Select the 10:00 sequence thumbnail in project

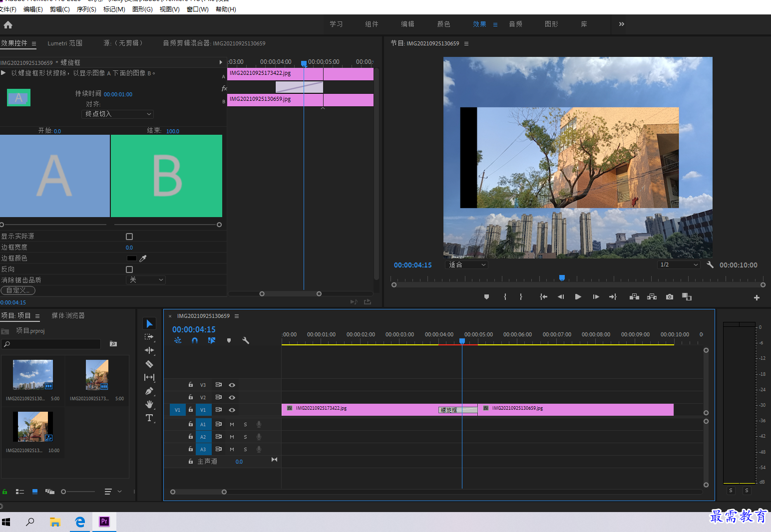coord(32,427)
